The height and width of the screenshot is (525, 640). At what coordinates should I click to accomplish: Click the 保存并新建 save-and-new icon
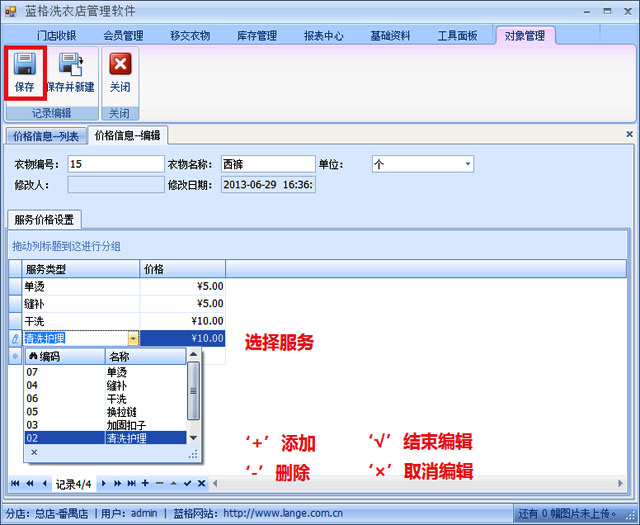[x=71, y=64]
